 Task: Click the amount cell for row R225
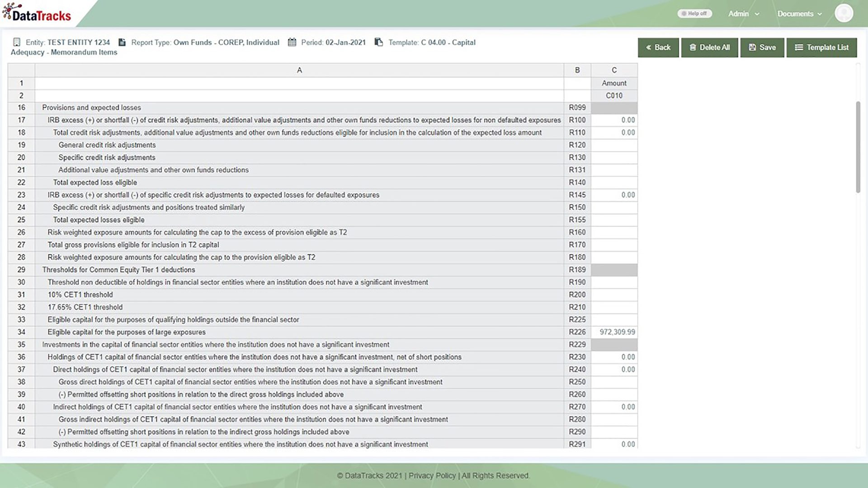click(x=614, y=319)
